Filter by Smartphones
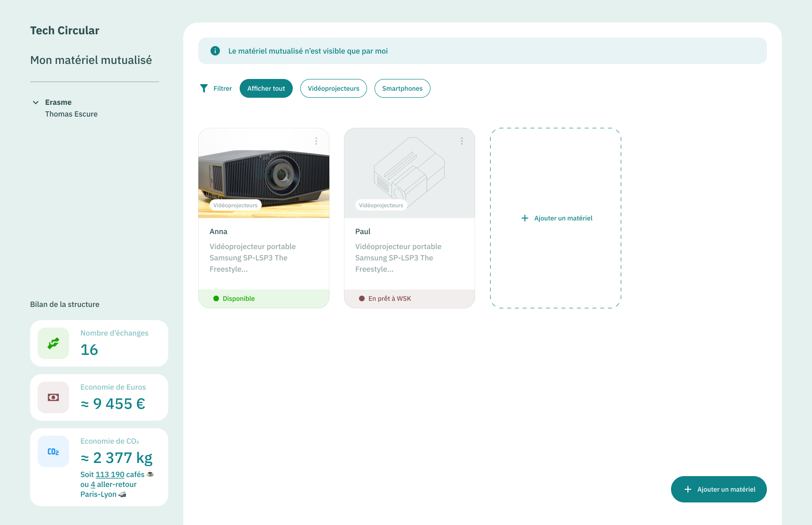 pos(402,88)
